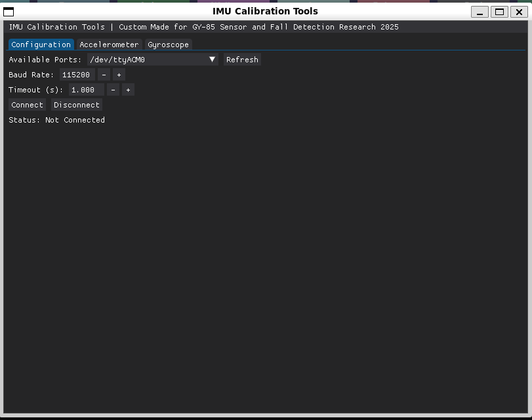Maximize the IMU Calibration Tools window
The height and width of the screenshot is (420, 532).
coord(499,12)
